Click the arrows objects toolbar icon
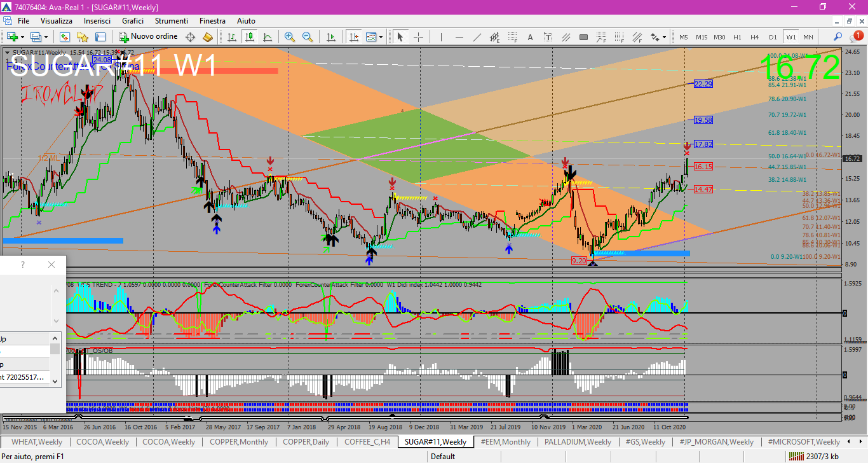The width and height of the screenshot is (868, 463). [654, 37]
